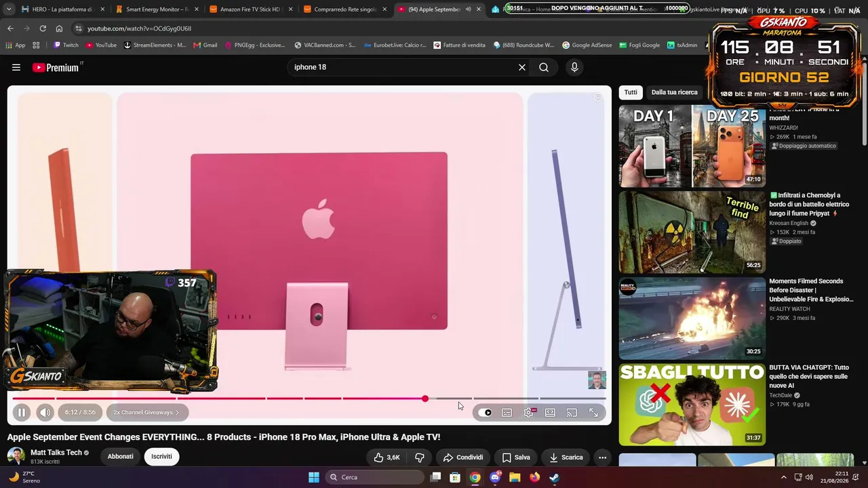Switch to the 'Smart Energy Monitor' tab
Screen dimensions: 868x488
coord(157,9)
